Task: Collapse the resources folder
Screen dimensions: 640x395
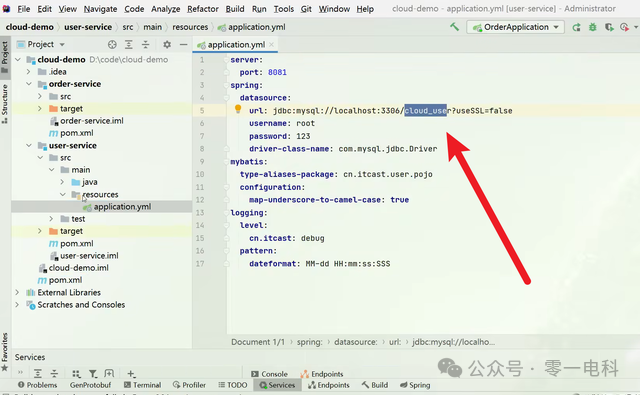Action: 62,194
